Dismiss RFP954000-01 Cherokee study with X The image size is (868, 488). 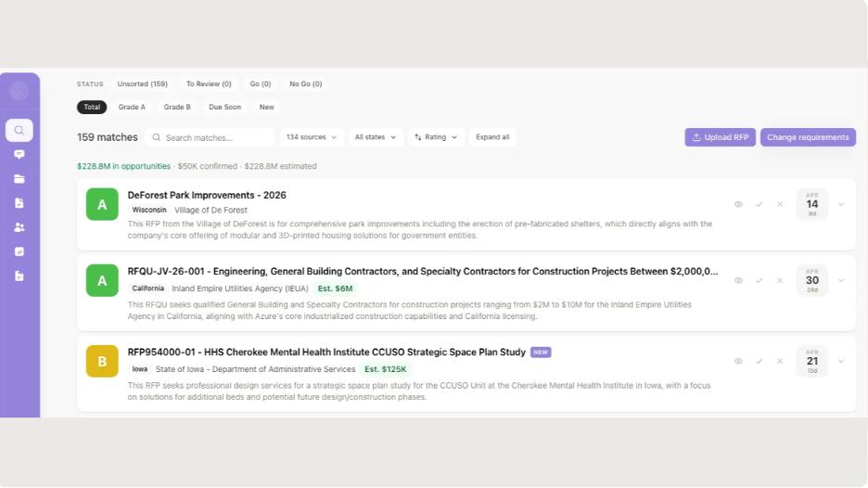(x=779, y=361)
